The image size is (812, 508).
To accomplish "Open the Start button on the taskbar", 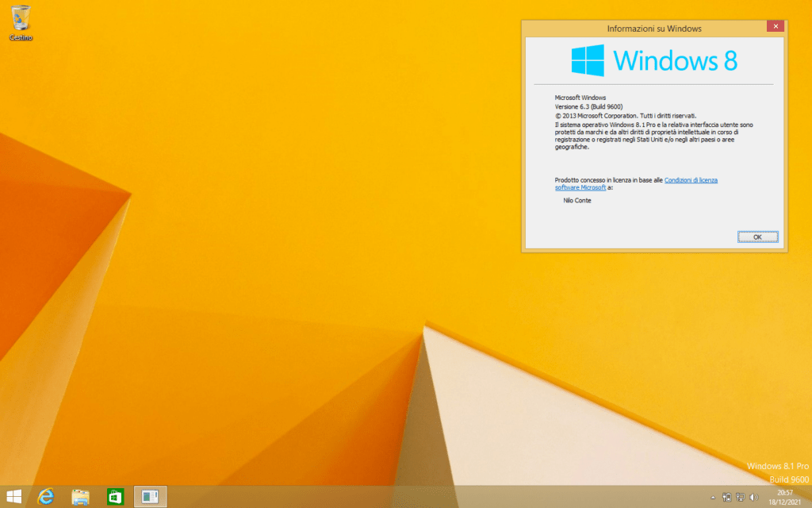I will [x=13, y=497].
